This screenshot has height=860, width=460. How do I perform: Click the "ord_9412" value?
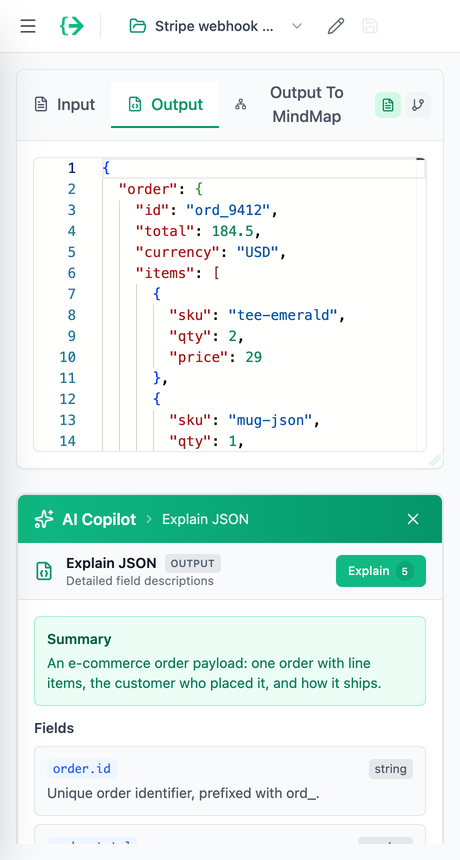coord(228,210)
